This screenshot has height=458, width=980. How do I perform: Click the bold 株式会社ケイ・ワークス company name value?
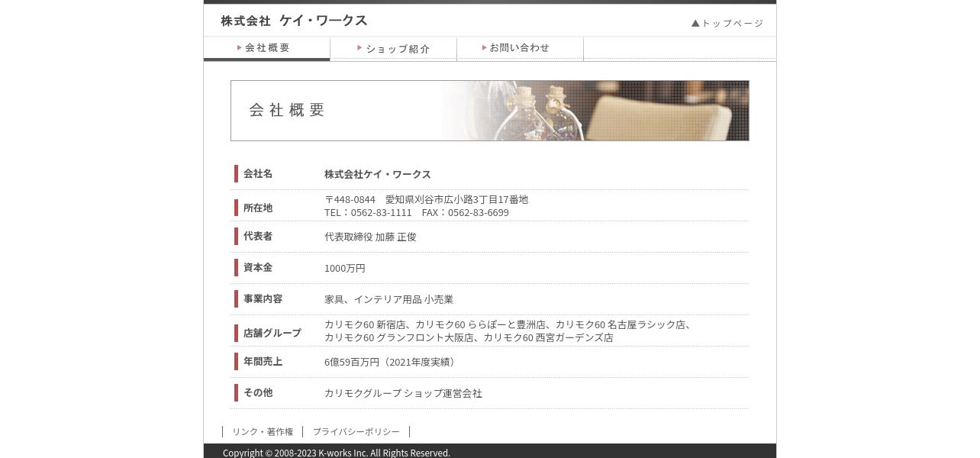point(378,174)
